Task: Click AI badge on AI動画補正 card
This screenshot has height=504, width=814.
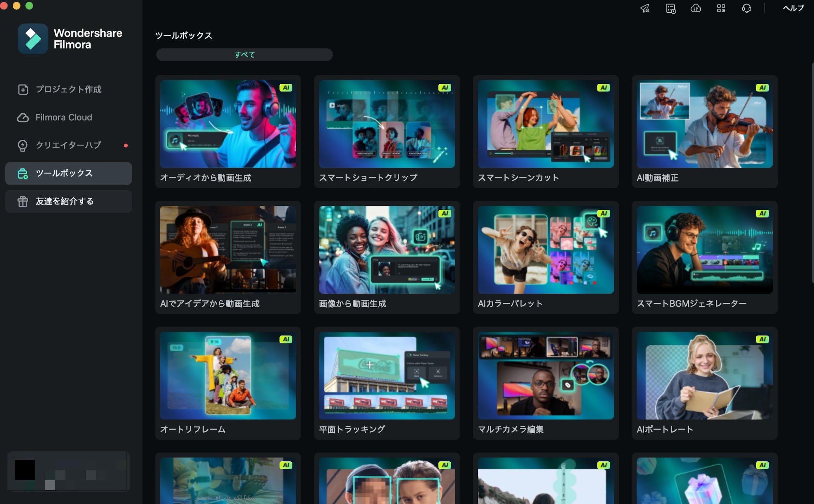Action: (x=762, y=88)
